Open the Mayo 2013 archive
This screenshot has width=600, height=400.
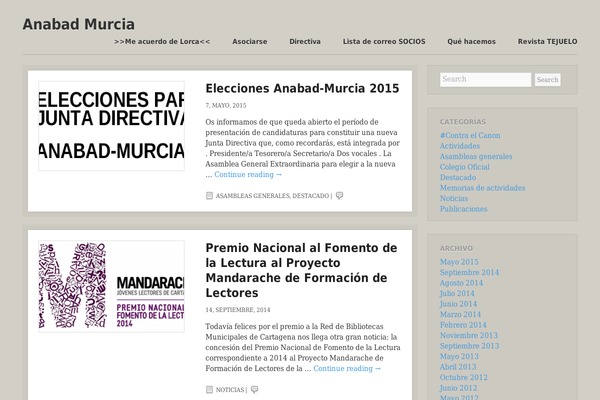tap(459, 357)
